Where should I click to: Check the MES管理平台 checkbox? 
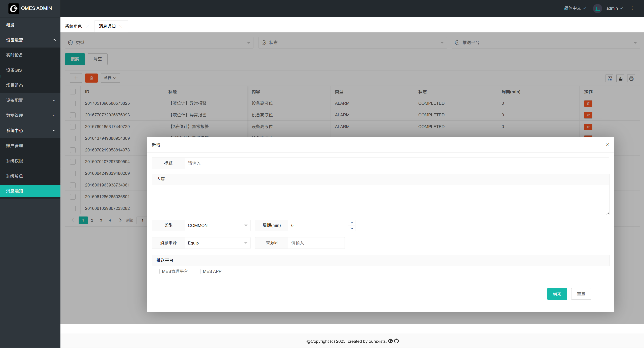coord(157,271)
